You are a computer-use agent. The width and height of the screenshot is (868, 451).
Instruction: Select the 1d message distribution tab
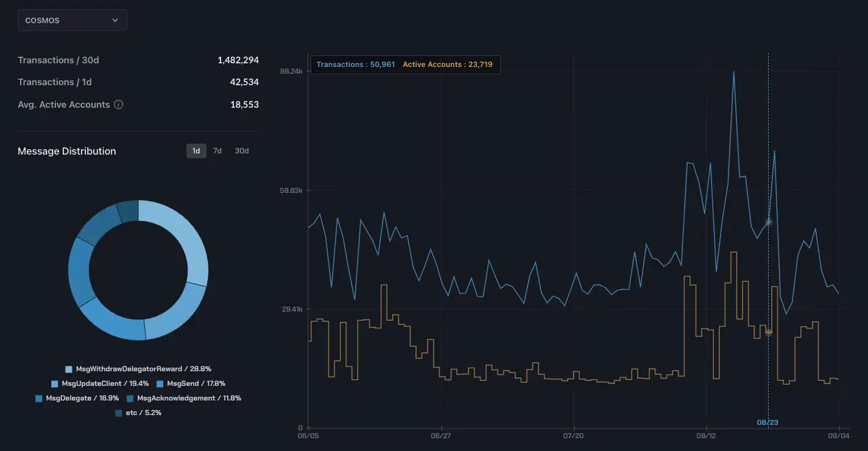click(196, 150)
